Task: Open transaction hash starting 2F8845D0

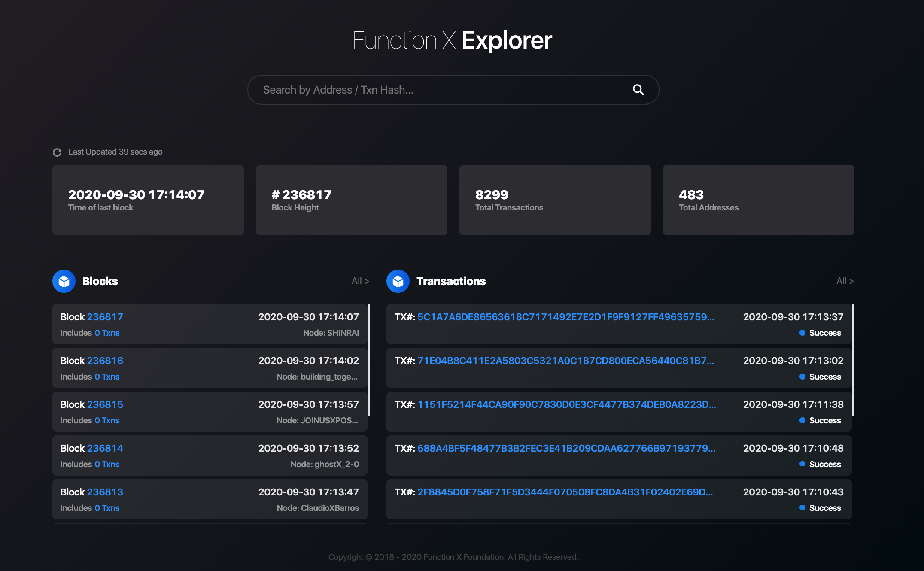Action: point(565,492)
